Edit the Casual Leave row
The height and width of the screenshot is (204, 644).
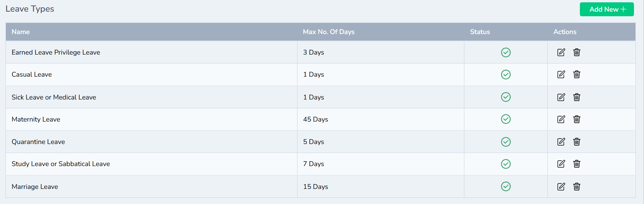561,74
